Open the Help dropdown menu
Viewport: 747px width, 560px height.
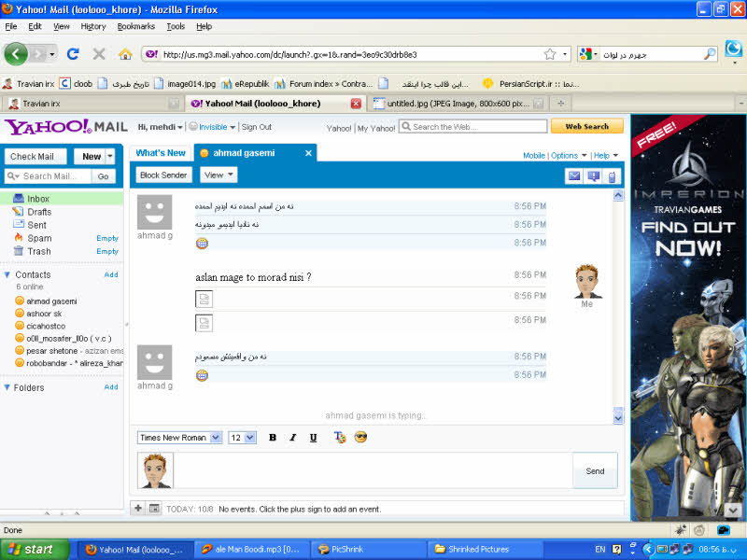pyautogui.click(x=606, y=156)
